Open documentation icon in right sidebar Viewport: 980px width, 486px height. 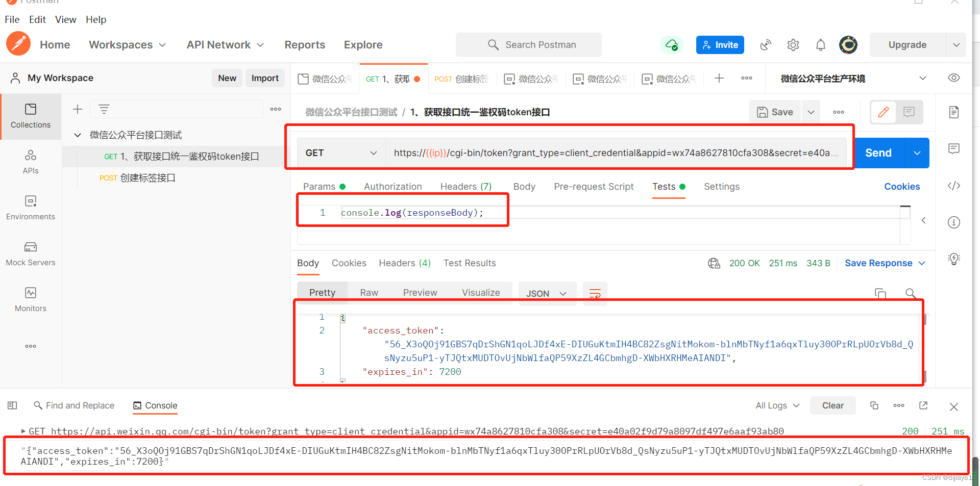click(954, 112)
